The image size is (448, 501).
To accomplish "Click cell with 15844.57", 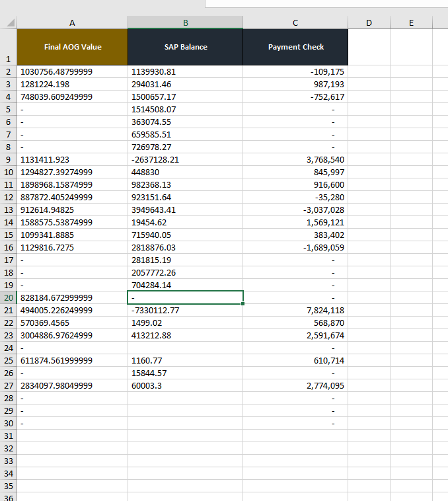I will (x=185, y=373).
